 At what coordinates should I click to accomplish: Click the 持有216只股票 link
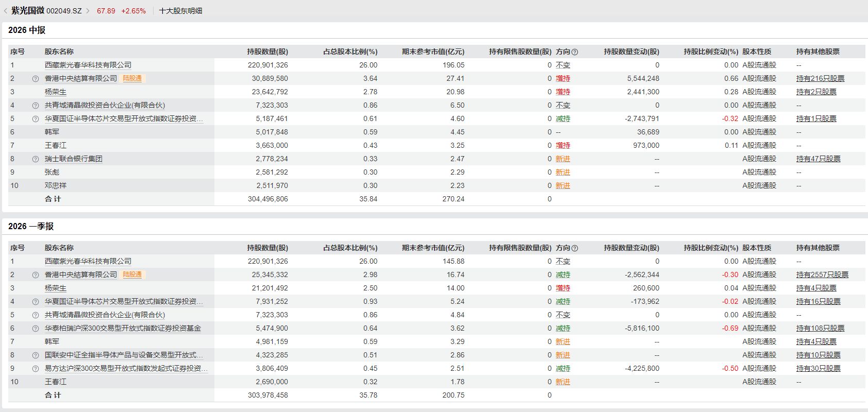[x=820, y=78]
